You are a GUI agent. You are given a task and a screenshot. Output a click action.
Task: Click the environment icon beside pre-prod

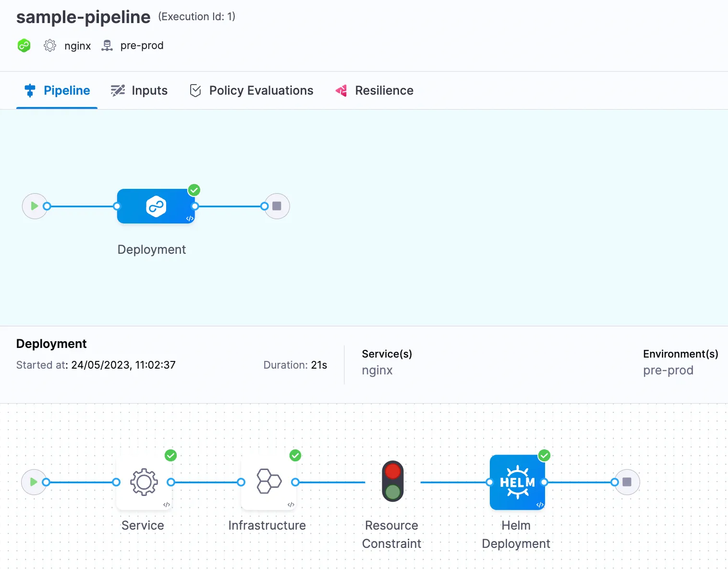point(107,46)
